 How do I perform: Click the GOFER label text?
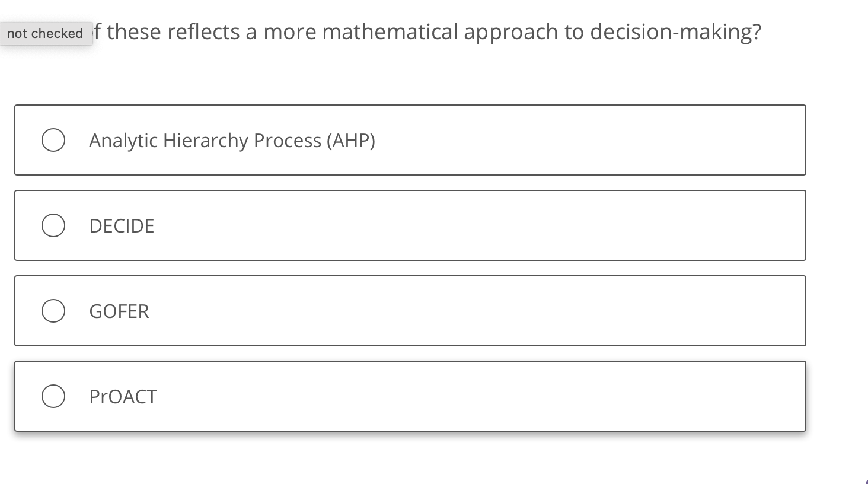[119, 310]
